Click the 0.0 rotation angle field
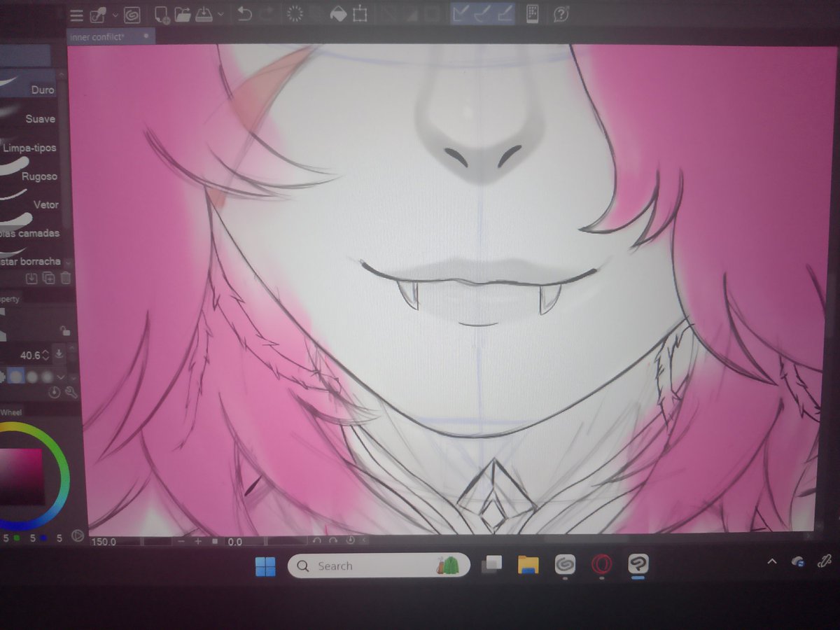Image resolution: width=840 pixels, height=630 pixels. click(235, 542)
